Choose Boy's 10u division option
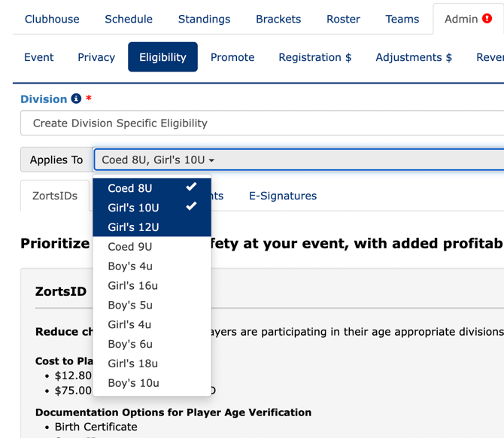Image resolution: width=504 pixels, height=438 pixels. click(x=133, y=383)
